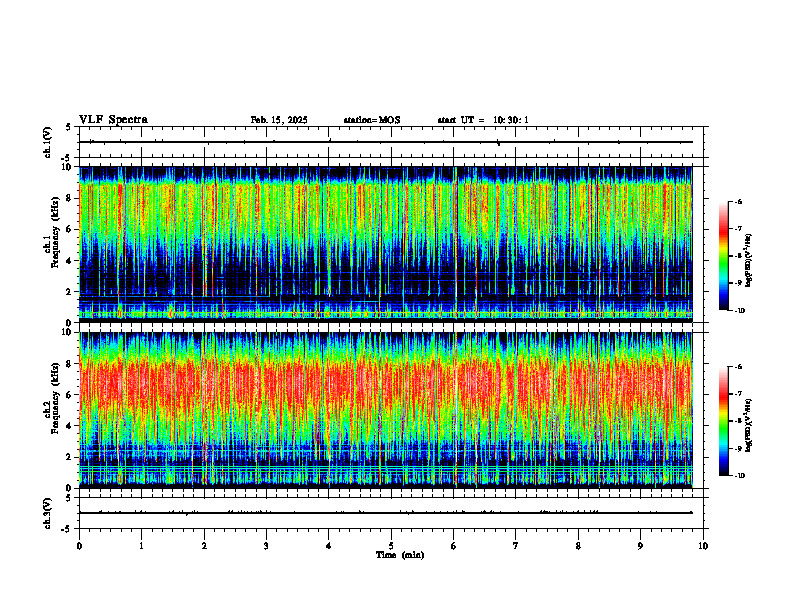The width and height of the screenshot is (792, 612).
Task: Click inside the ch.2 spectrogram panel
Action: (385, 410)
